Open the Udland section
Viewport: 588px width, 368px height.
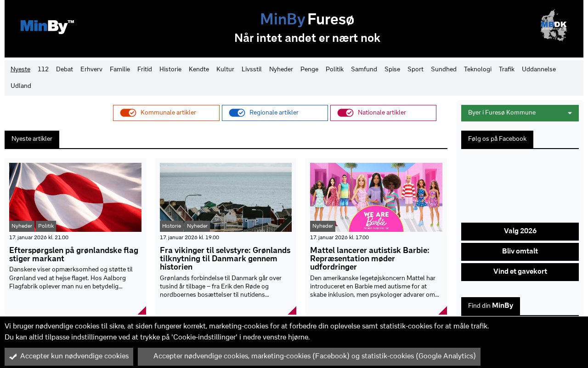(21, 86)
